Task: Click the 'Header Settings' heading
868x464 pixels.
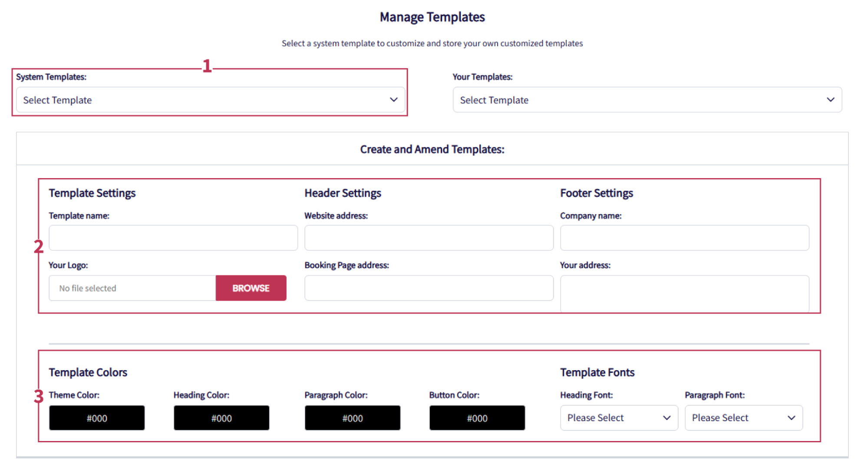Action: [343, 193]
